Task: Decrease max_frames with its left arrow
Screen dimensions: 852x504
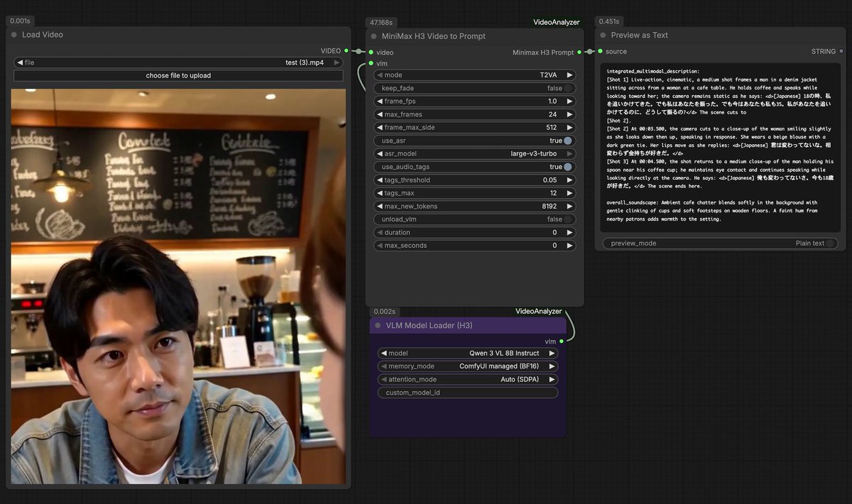Action: pos(379,114)
